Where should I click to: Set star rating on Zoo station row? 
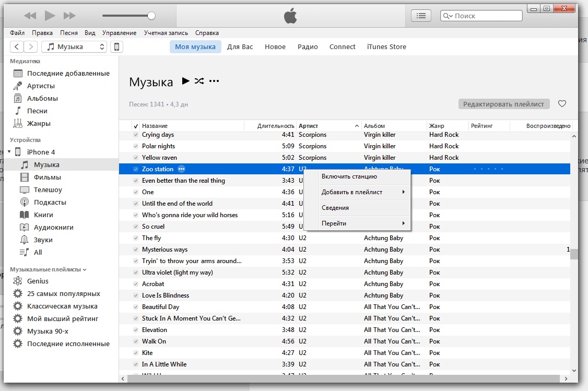coord(488,169)
